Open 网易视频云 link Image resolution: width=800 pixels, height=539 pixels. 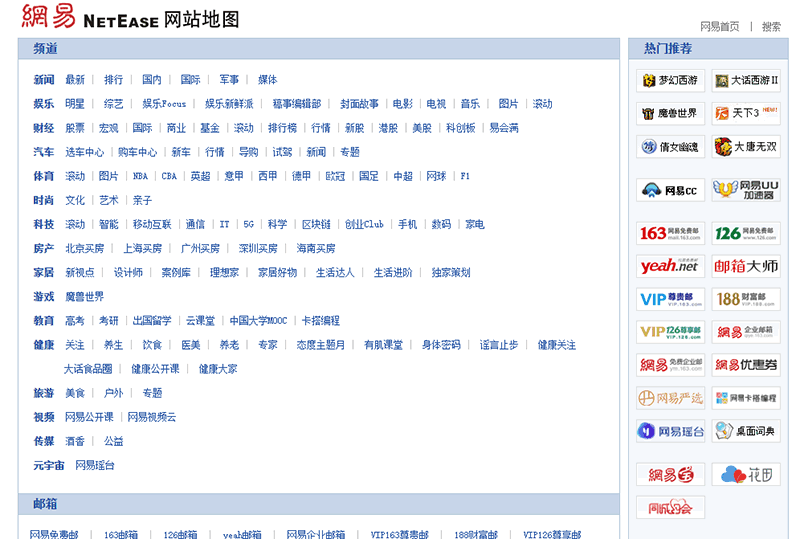pyautogui.click(x=152, y=417)
